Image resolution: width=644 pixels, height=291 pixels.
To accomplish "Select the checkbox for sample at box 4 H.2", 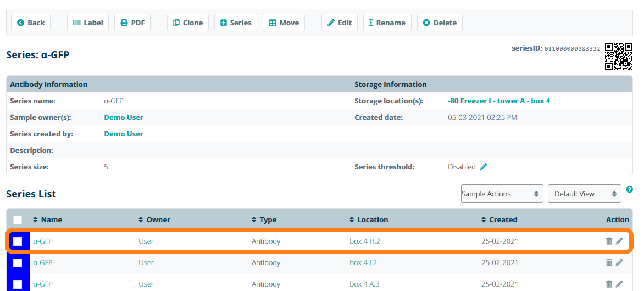I will [18, 241].
